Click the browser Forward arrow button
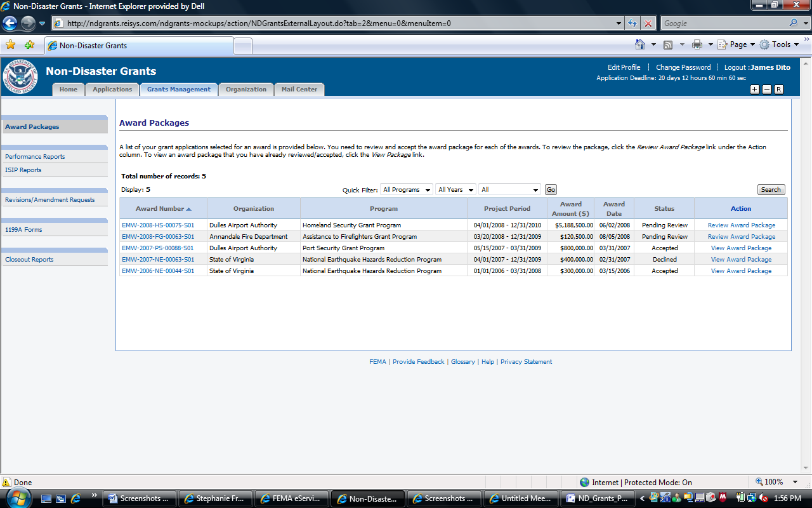 [x=28, y=23]
